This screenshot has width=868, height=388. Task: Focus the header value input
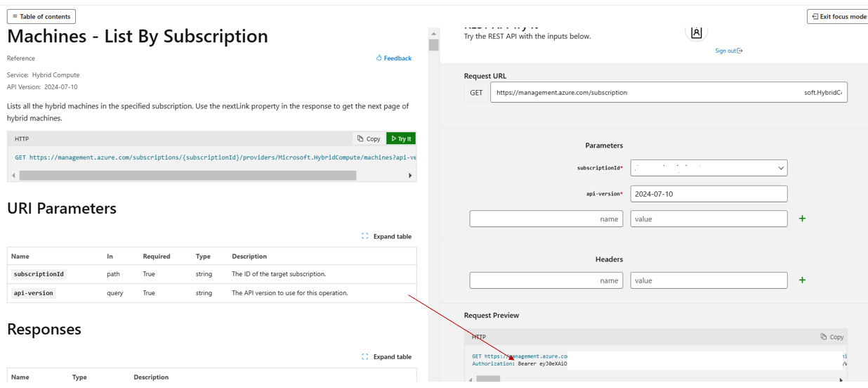[709, 280]
